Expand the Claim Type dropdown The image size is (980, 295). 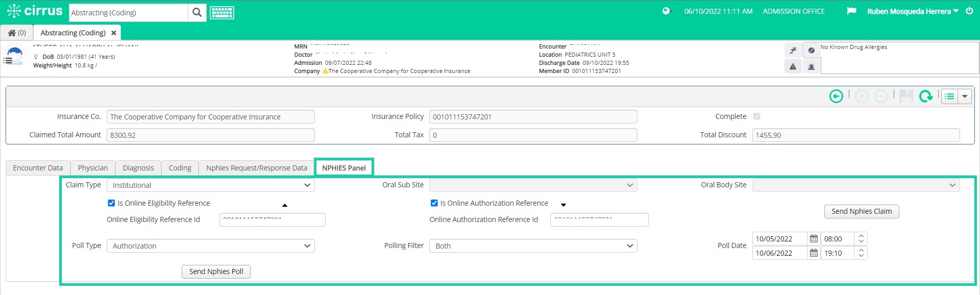coord(211,185)
